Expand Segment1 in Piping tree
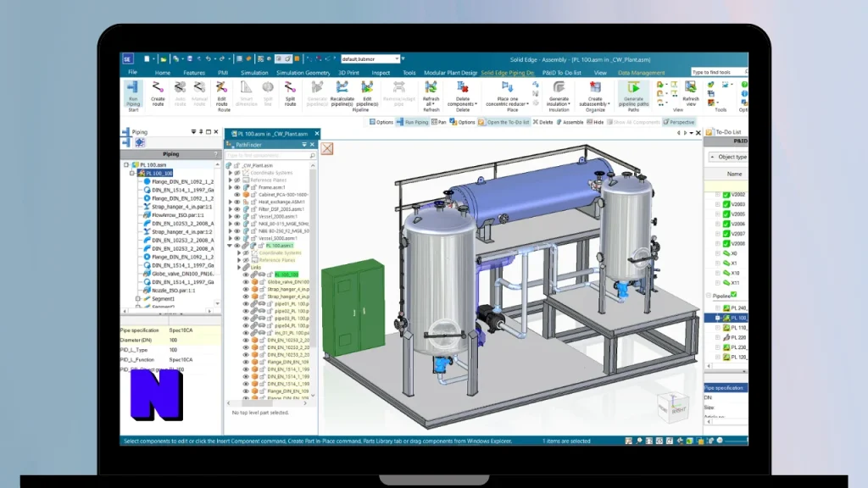This screenshot has width=868, height=488. point(138,299)
